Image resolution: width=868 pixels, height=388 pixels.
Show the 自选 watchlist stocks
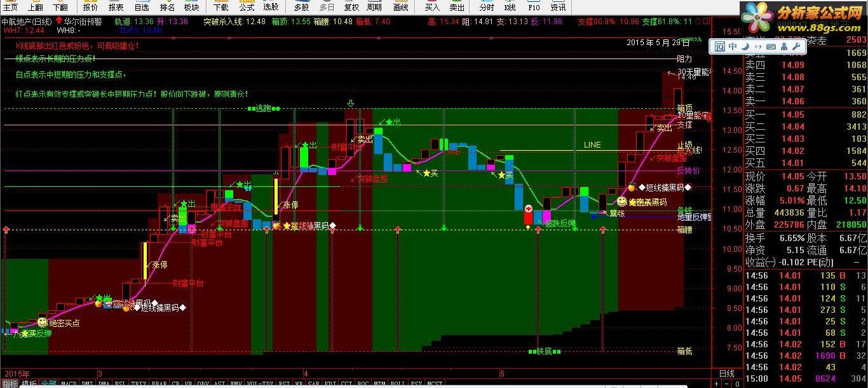(142, 8)
